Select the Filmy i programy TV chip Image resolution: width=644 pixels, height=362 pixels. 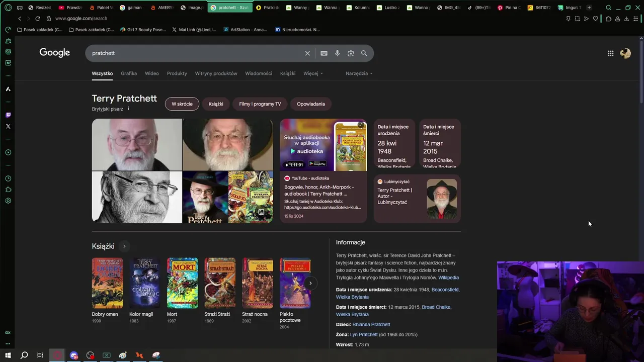(x=260, y=104)
